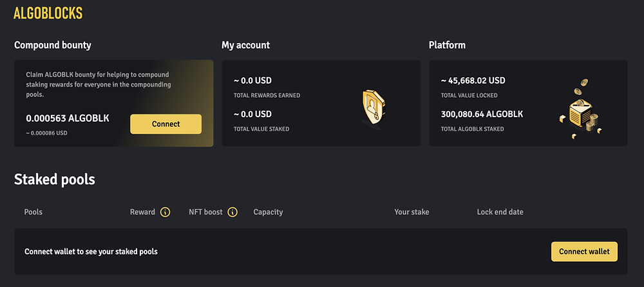Select the NFT boost column header
The image size is (644, 287).
[206, 212]
